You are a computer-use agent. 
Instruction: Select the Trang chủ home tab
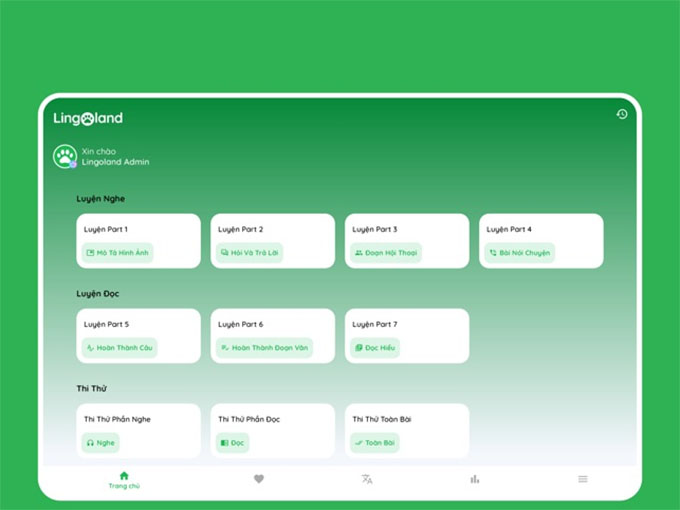click(124, 480)
